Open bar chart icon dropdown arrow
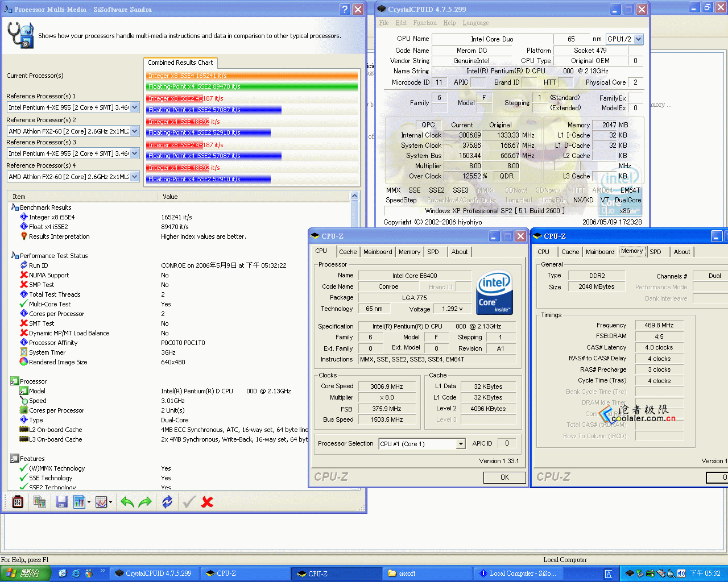 point(89,502)
